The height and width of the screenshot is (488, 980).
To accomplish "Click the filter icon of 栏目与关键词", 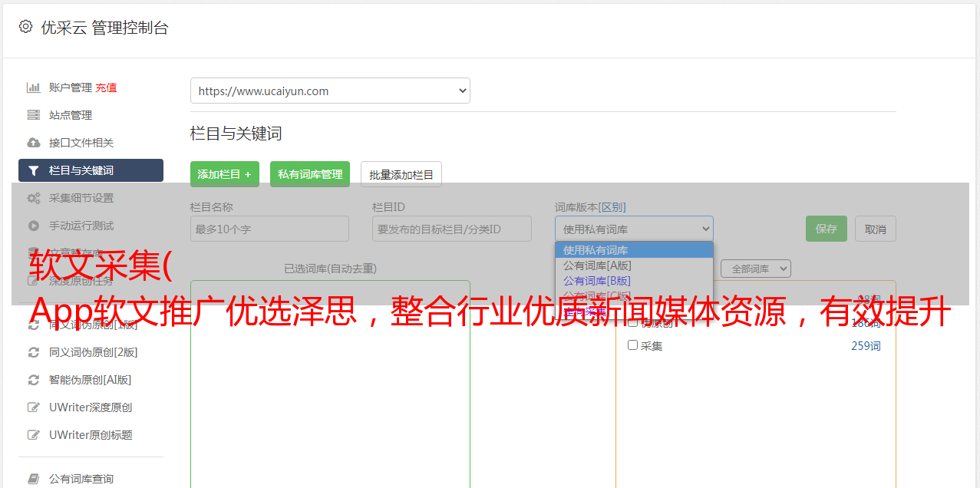I will tap(33, 170).
